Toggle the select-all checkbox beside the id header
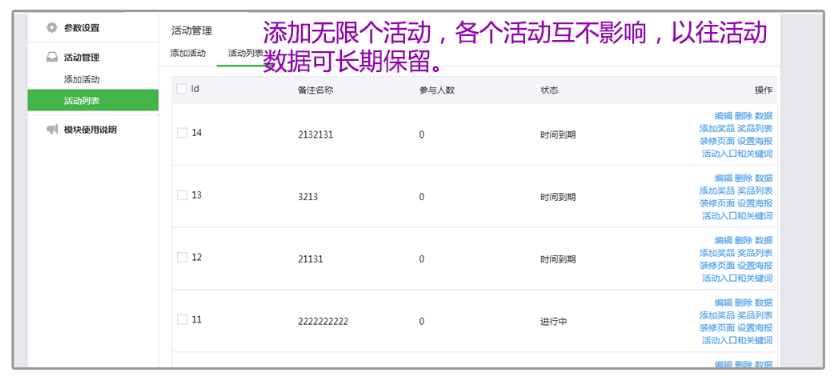 182,89
